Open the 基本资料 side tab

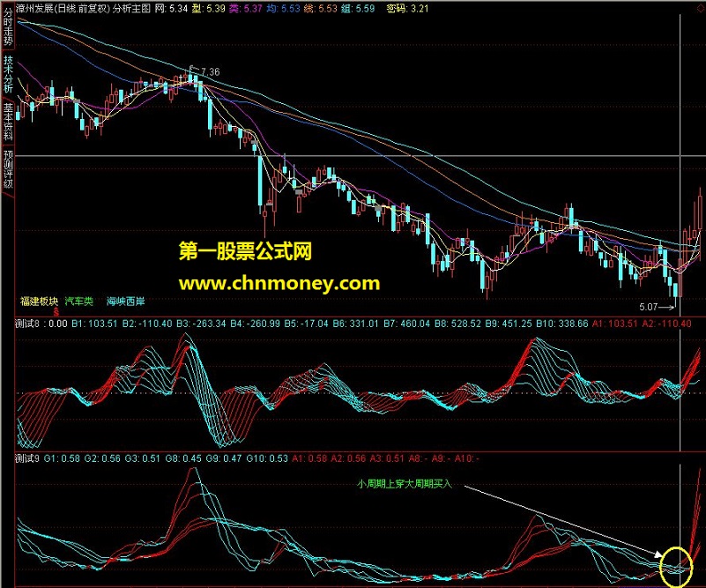pyautogui.click(x=8, y=122)
